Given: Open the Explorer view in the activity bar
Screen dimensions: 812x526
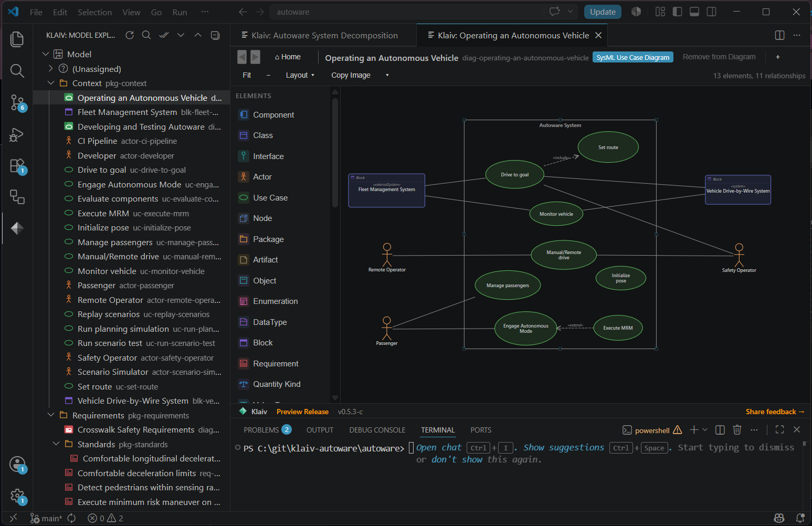Looking at the screenshot, I should 17,39.
